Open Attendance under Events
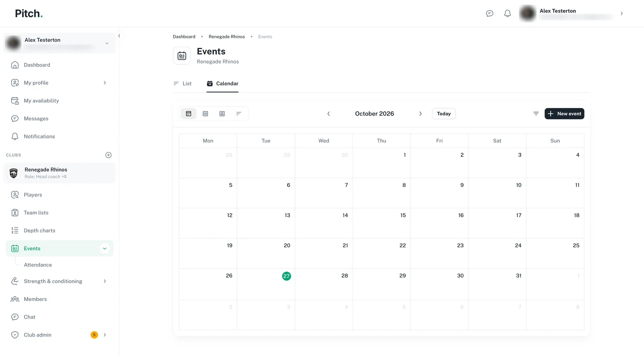 click(x=38, y=265)
